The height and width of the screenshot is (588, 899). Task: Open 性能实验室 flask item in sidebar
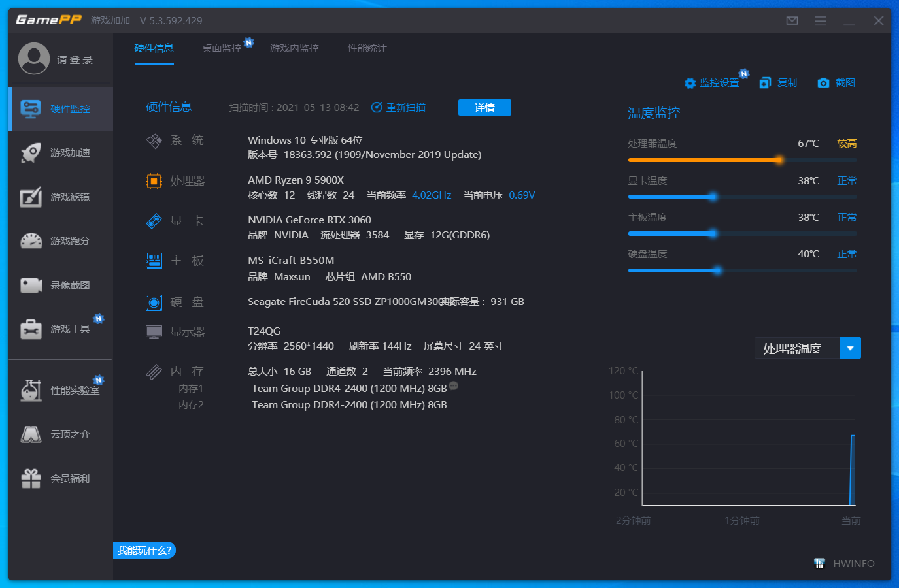tap(61, 390)
